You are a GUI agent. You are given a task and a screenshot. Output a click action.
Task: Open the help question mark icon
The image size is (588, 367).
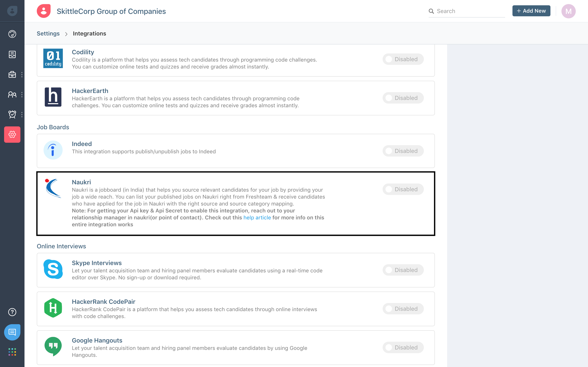point(12,312)
